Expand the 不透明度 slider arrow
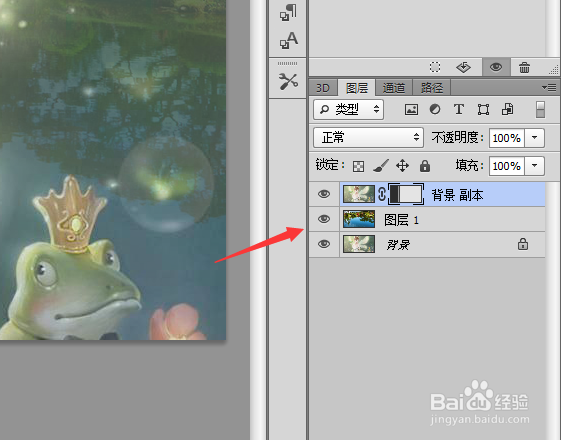This screenshot has height=440, width=561. 535,138
